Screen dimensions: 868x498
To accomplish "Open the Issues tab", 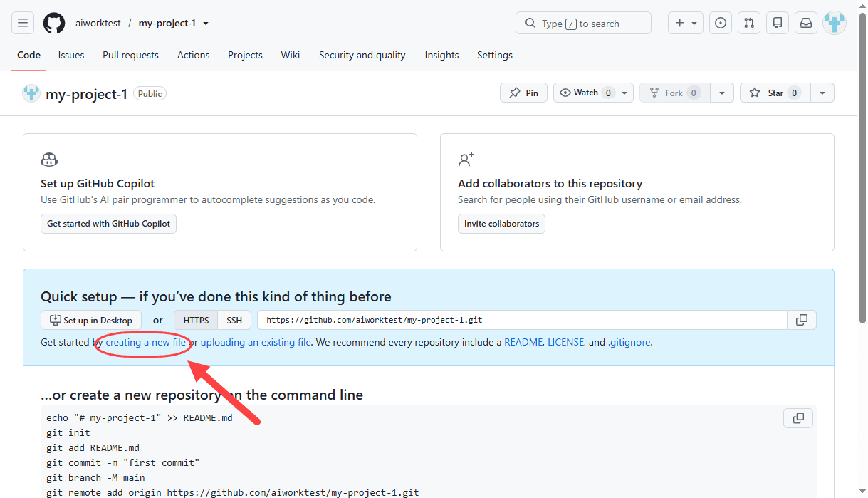I will 71,55.
